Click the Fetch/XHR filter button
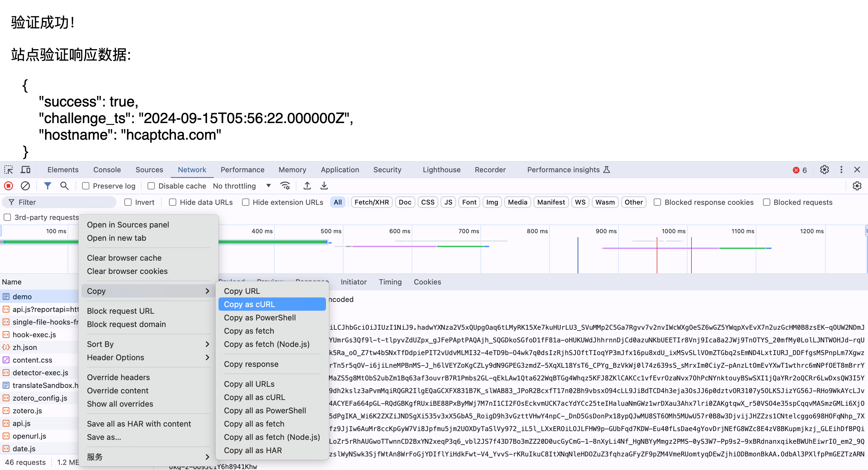The width and height of the screenshot is (868, 470). 371,202
